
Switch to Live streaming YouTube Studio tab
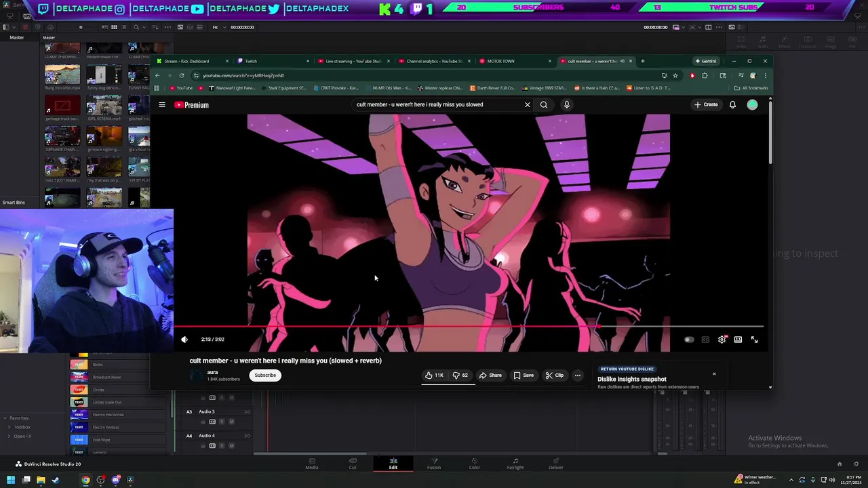(x=353, y=61)
